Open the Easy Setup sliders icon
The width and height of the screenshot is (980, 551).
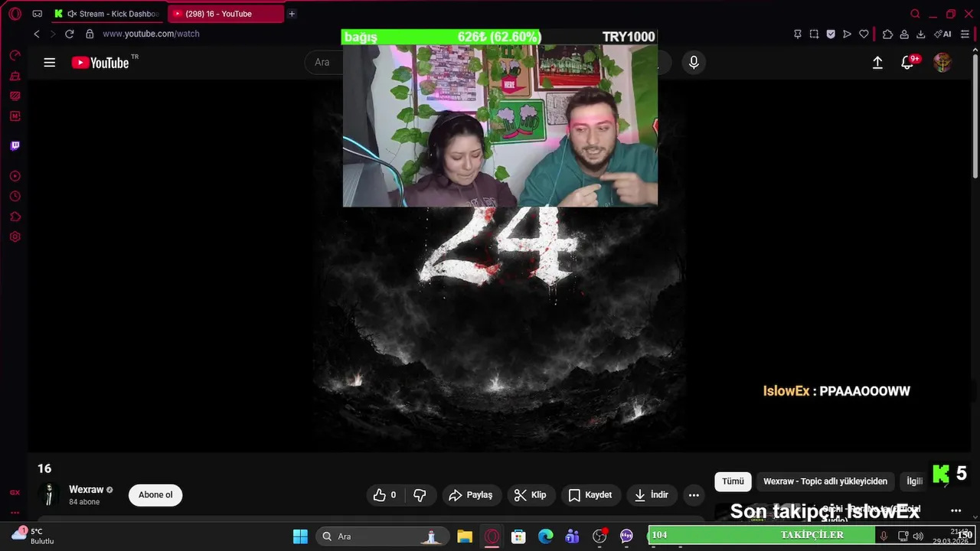click(x=965, y=34)
